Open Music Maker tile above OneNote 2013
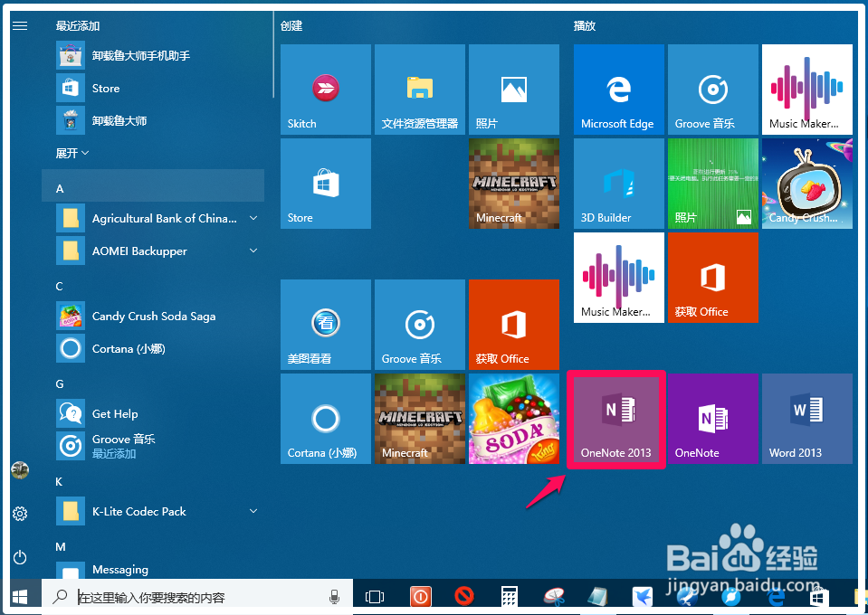This screenshot has width=868, height=615. pos(619,277)
